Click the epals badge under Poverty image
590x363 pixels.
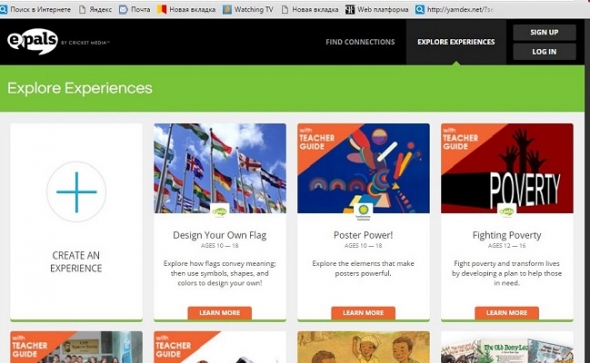(507, 212)
